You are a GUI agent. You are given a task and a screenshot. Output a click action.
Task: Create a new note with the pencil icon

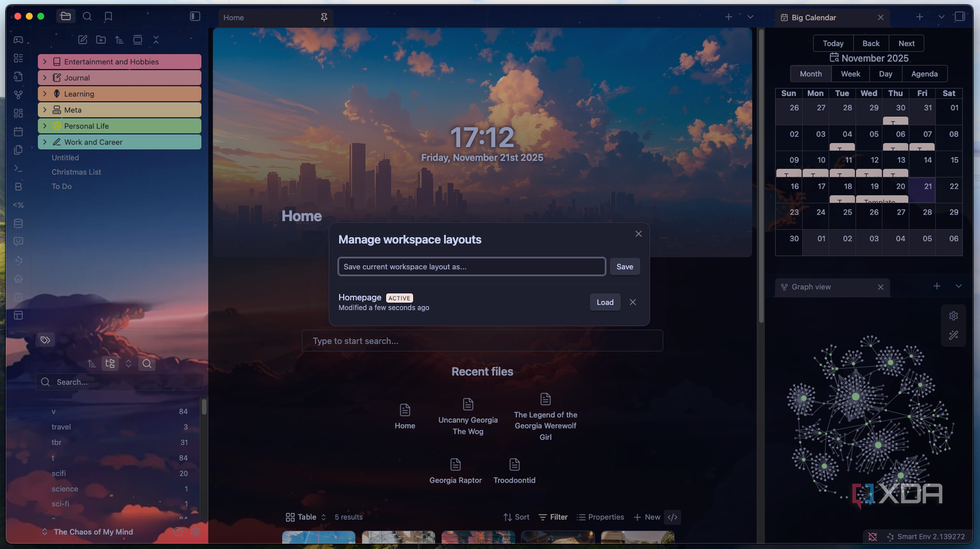click(x=83, y=39)
